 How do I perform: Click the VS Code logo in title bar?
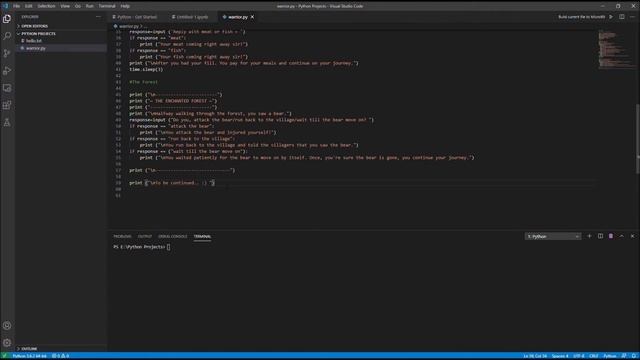pyautogui.click(x=5, y=6)
